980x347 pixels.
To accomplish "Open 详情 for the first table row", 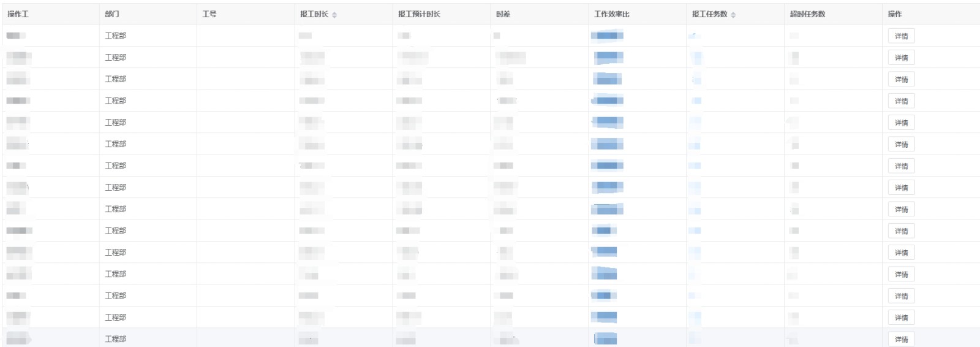I will pyautogui.click(x=901, y=36).
